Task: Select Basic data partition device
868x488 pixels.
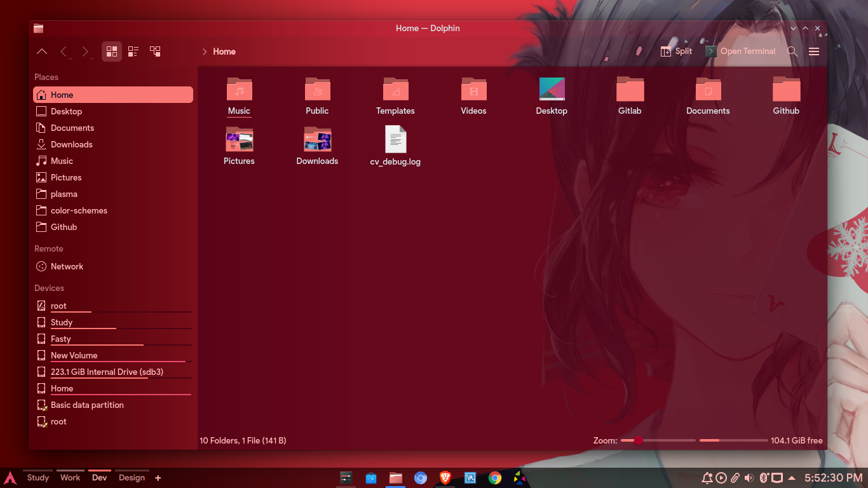Action: (x=113, y=405)
